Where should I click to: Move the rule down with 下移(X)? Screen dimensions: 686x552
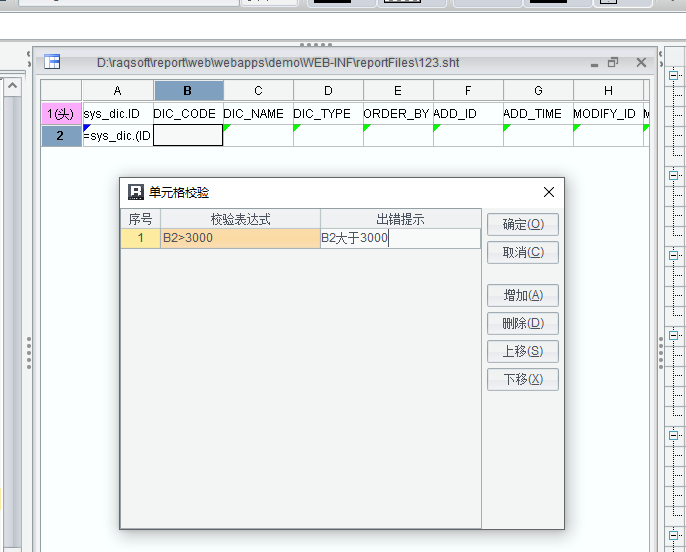click(523, 379)
